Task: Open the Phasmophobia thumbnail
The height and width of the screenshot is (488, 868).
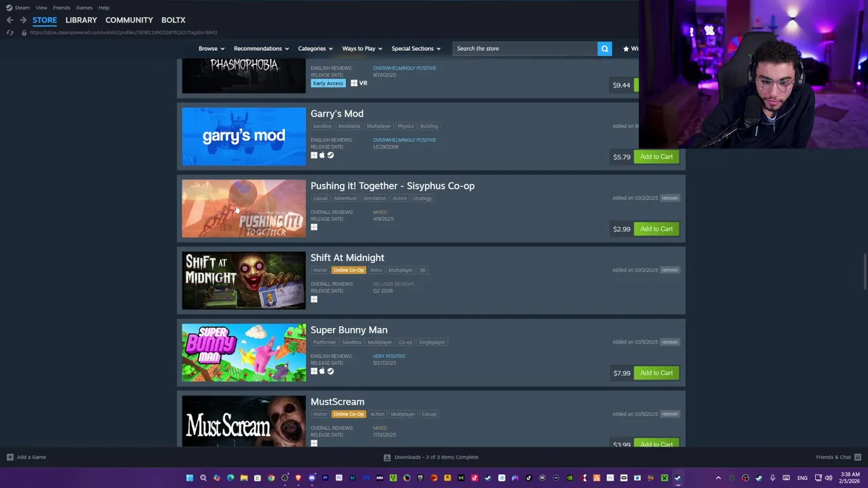Action: pyautogui.click(x=243, y=76)
